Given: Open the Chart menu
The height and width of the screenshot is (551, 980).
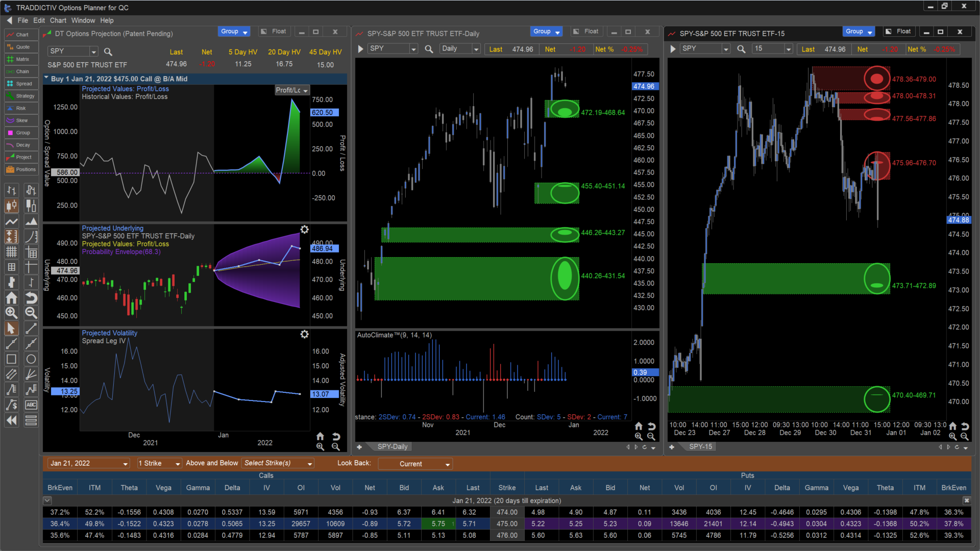Looking at the screenshot, I should pos(58,20).
